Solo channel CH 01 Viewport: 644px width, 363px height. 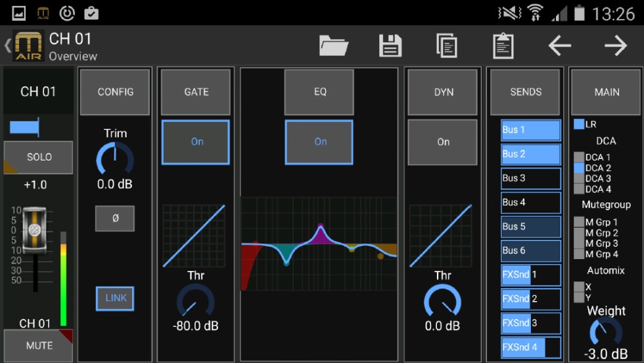click(x=38, y=157)
